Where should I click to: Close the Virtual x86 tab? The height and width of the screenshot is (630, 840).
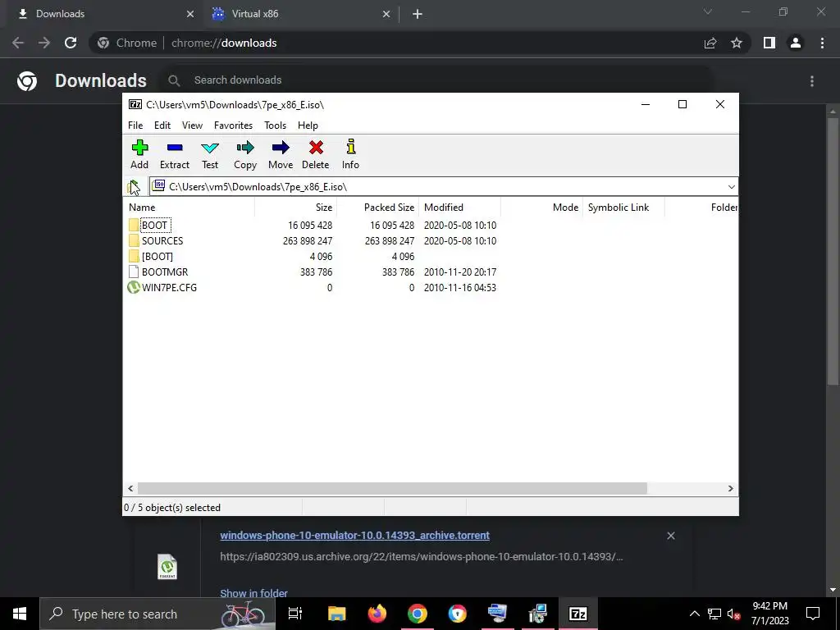[386, 15]
